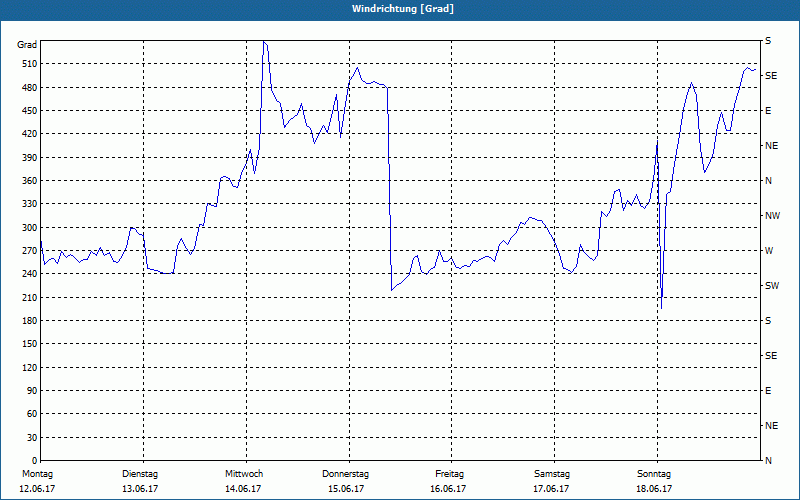Click the "Montag" day label
800x500 pixels.
[x=38, y=474]
